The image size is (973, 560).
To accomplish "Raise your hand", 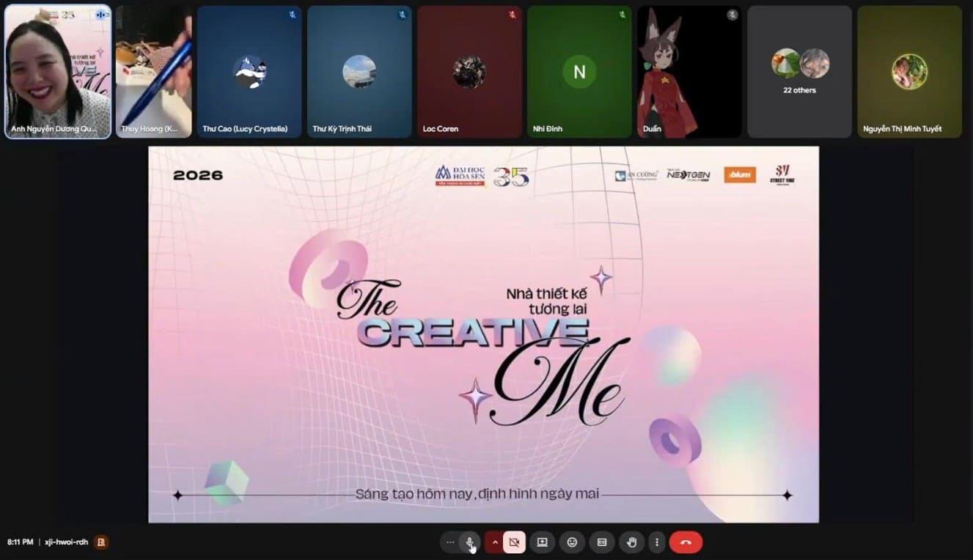I will (631, 542).
